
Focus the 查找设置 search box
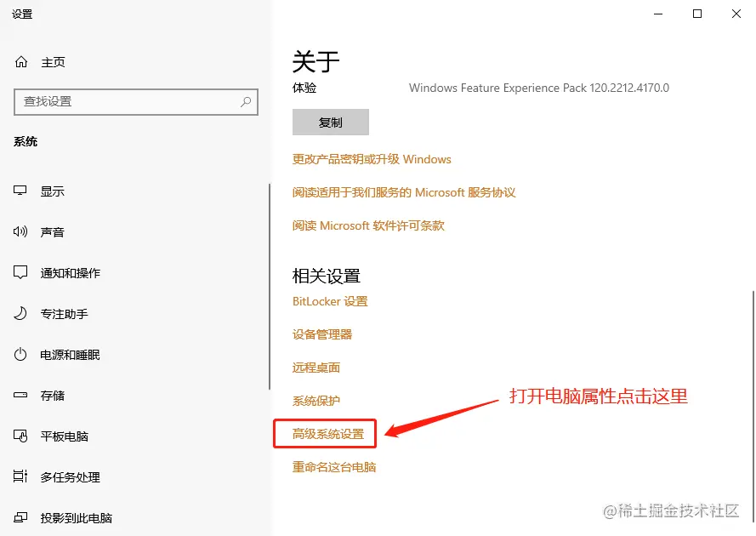pyautogui.click(x=136, y=102)
